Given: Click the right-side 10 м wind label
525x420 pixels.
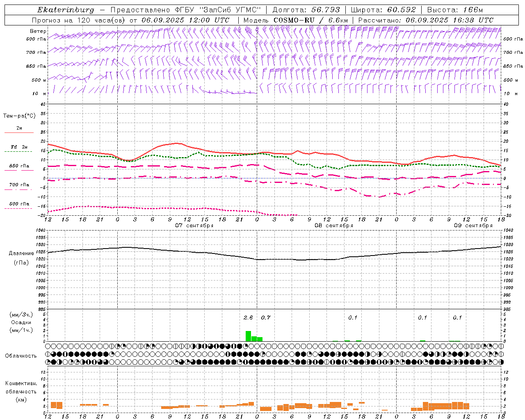Looking at the screenshot, I should point(510,94).
